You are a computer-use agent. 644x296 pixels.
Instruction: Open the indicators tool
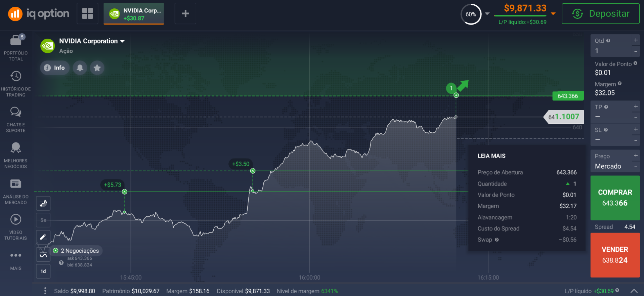coord(43,254)
